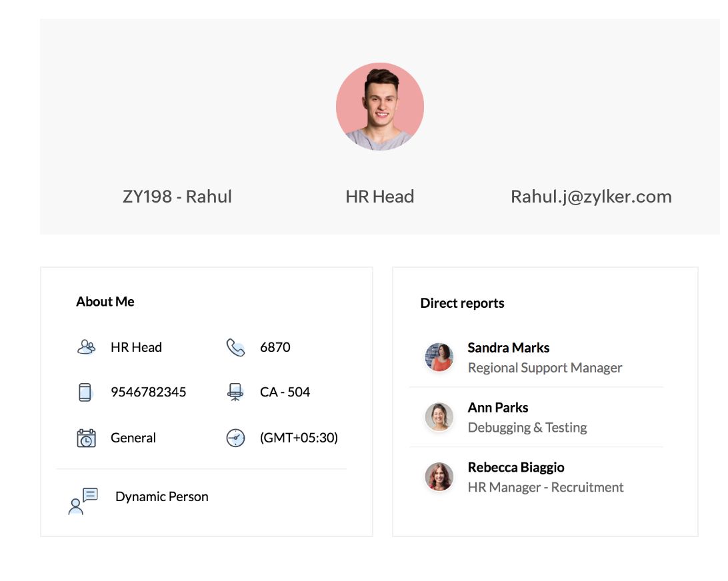This screenshot has width=728, height=581.
Task: Click the mobile phone icon beside 9546782345
Action: (85, 392)
